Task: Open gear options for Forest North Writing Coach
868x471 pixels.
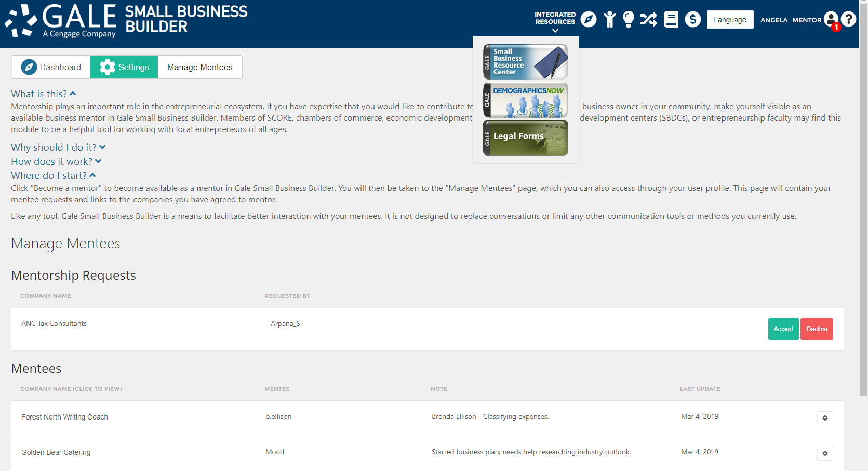Action: pos(825,418)
